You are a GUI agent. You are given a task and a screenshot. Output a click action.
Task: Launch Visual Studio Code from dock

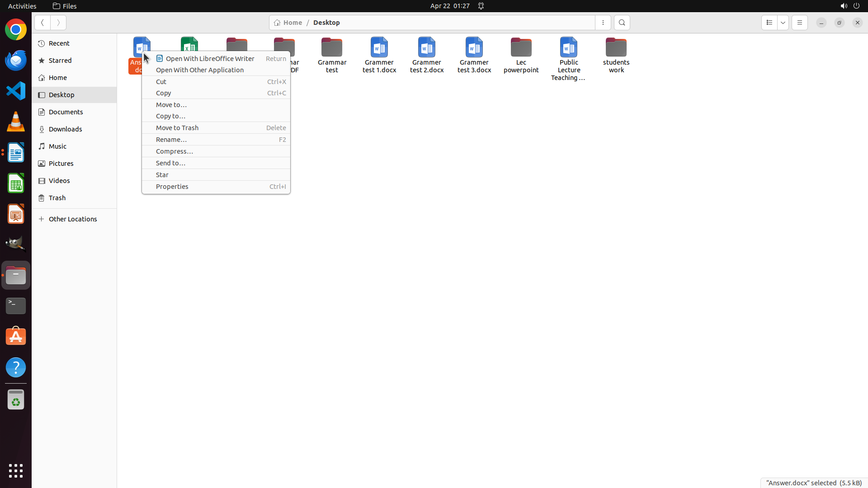tap(16, 91)
